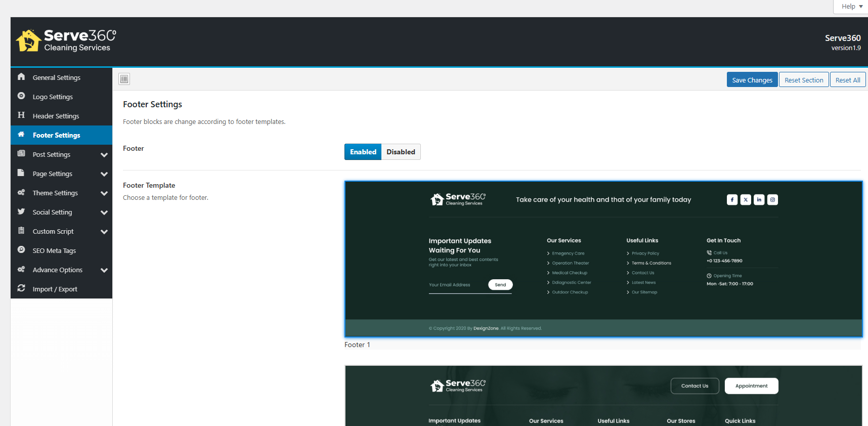The image size is (868, 426).
Task: Click the Import / Export refresh icon
Action: pyautogui.click(x=21, y=288)
